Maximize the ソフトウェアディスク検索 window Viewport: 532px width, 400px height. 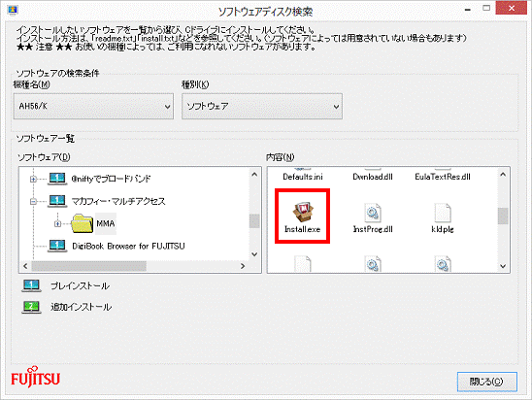[486, 8]
